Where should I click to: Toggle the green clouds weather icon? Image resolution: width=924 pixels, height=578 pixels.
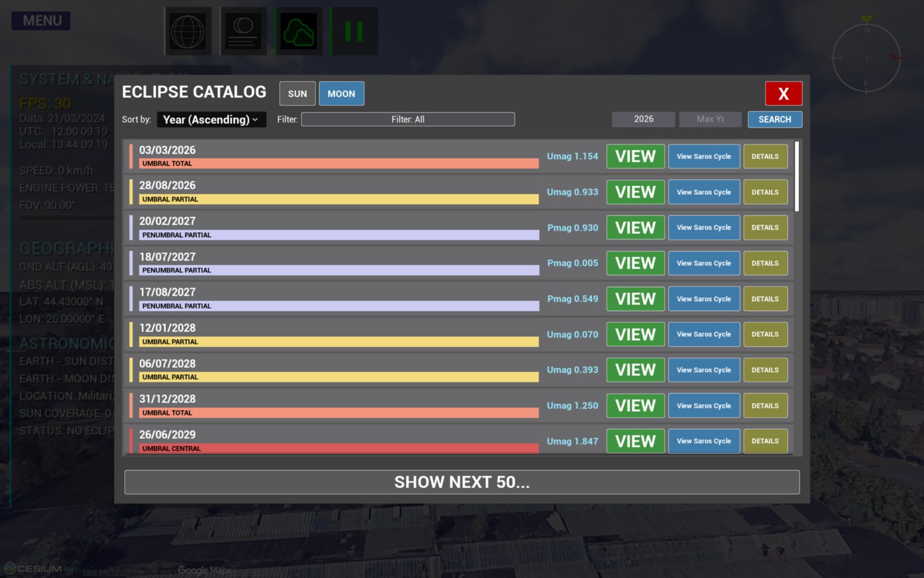click(x=299, y=31)
